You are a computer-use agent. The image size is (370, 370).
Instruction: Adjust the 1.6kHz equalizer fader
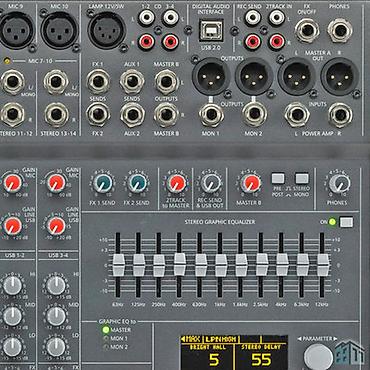click(x=241, y=265)
